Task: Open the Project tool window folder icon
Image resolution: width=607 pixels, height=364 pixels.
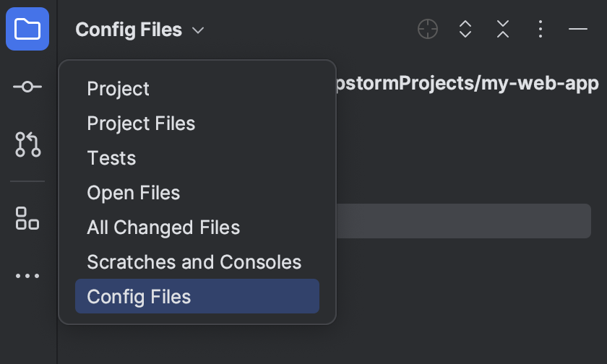Action: pos(27,29)
